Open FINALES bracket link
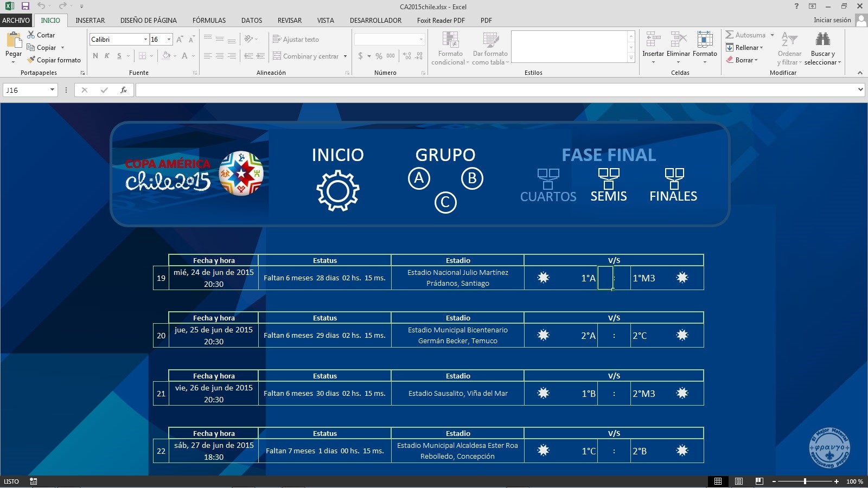 point(673,186)
